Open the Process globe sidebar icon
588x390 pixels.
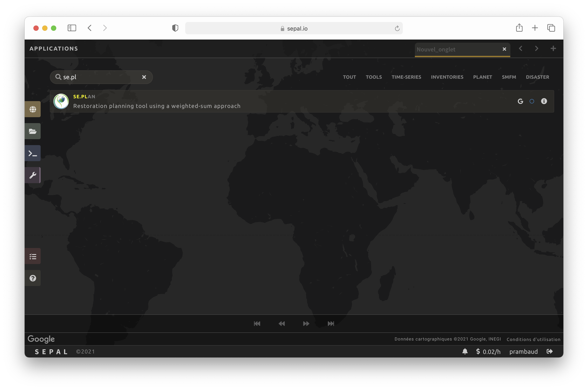33,109
